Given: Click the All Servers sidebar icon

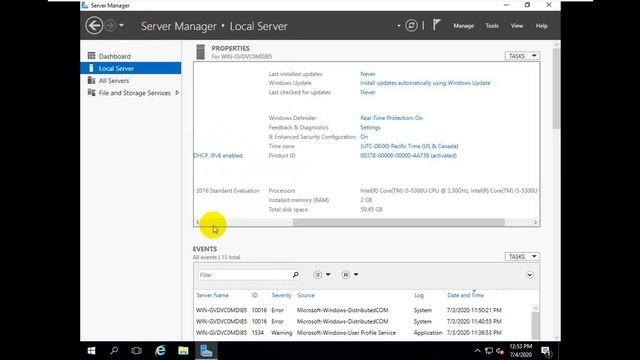Looking at the screenshot, I should pos(91,80).
